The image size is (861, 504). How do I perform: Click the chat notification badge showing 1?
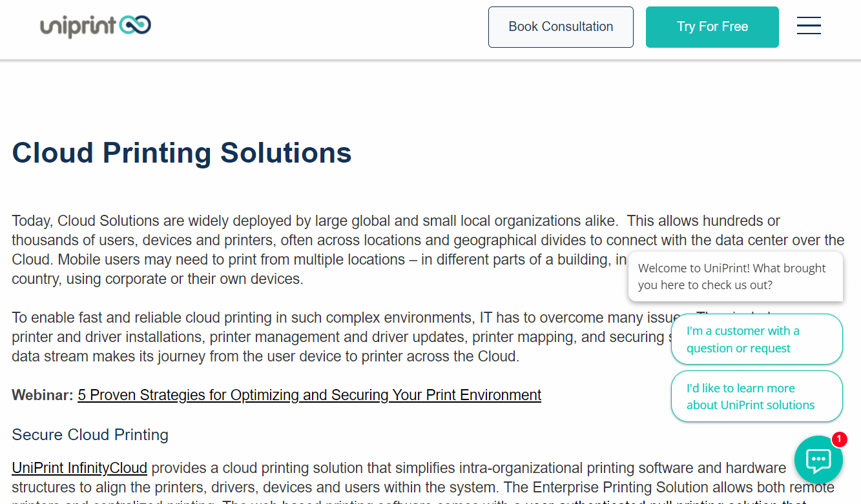(x=839, y=439)
